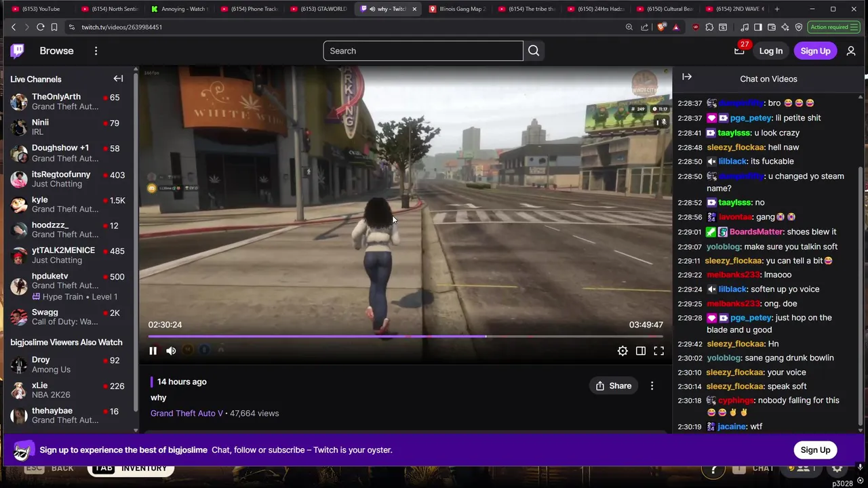The image size is (868, 488).
Task: Open Brave Rewards triangle icon
Action: coord(675,27)
